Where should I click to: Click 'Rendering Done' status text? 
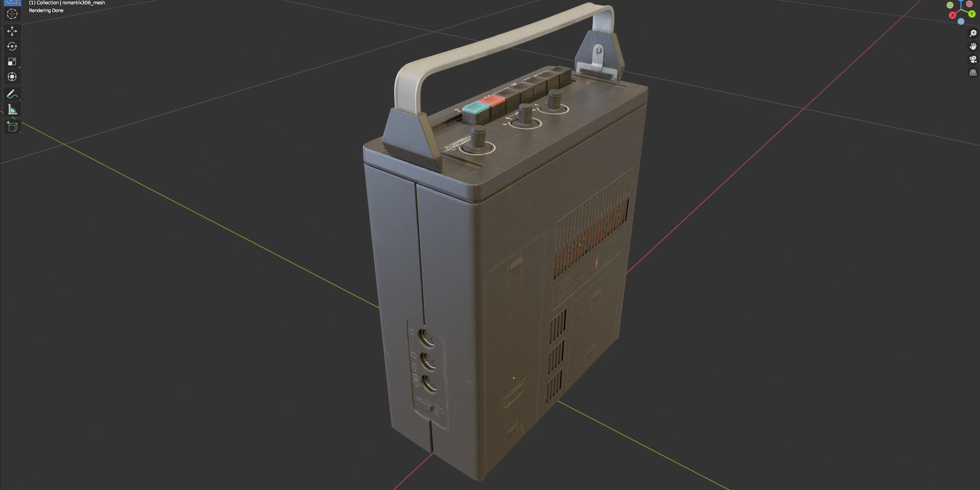pos(46,10)
